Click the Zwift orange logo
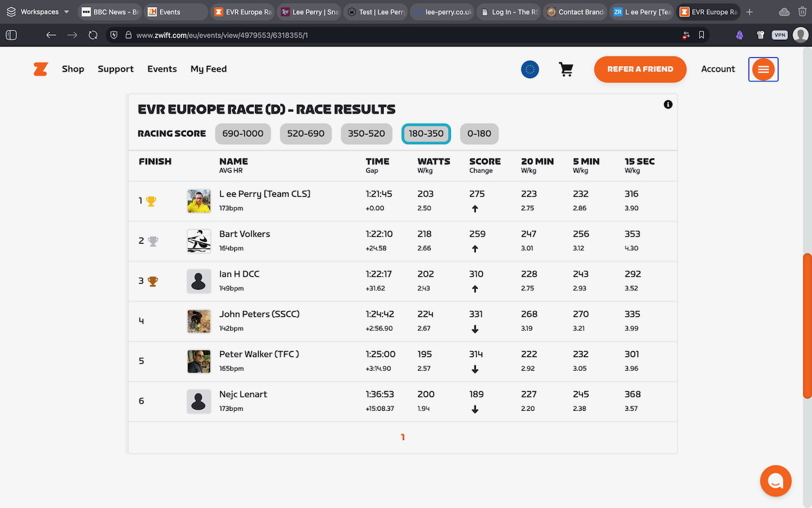This screenshot has height=508, width=812. tap(41, 69)
